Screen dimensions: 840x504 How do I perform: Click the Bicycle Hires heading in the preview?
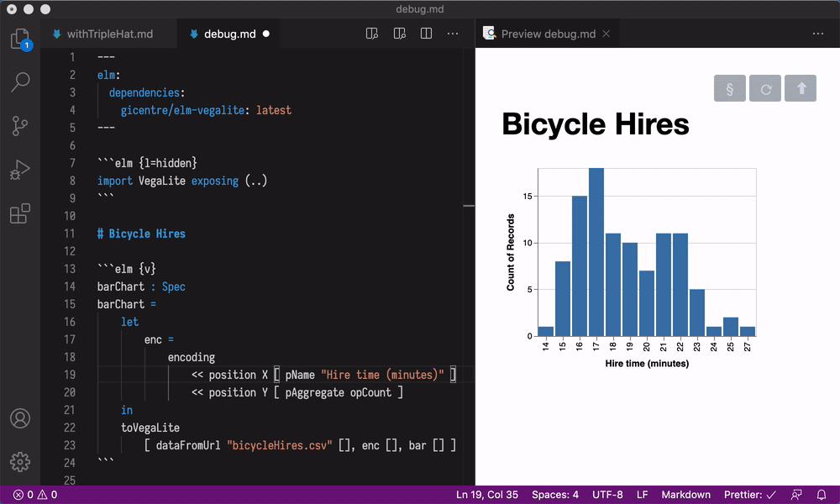[596, 124]
